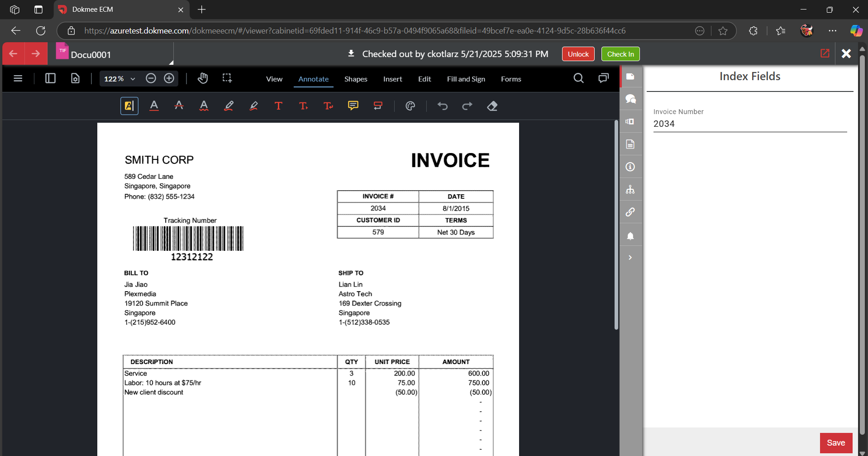Image resolution: width=868 pixels, height=456 pixels.
Task: Open a new browser tab
Action: pyautogui.click(x=202, y=10)
